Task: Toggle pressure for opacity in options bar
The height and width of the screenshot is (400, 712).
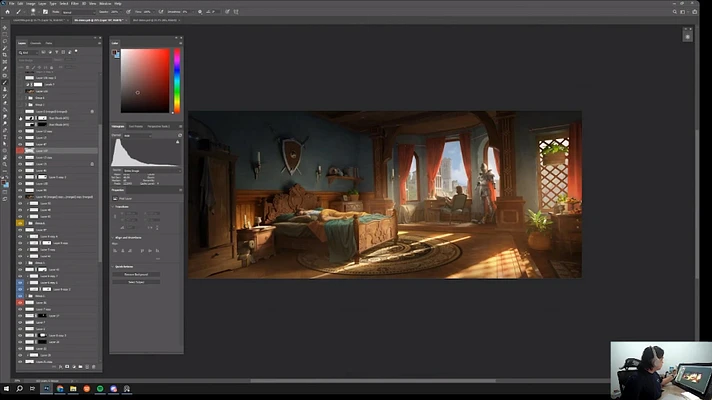Action: tap(129, 12)
